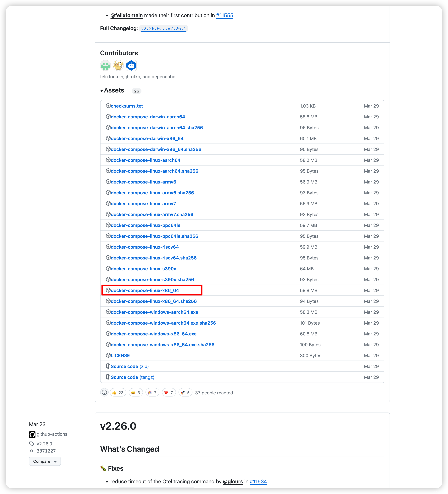Click the #11555 pull request link
This screenshot has height=494, width=448.
pyautogui.click(x=225, y=16)
